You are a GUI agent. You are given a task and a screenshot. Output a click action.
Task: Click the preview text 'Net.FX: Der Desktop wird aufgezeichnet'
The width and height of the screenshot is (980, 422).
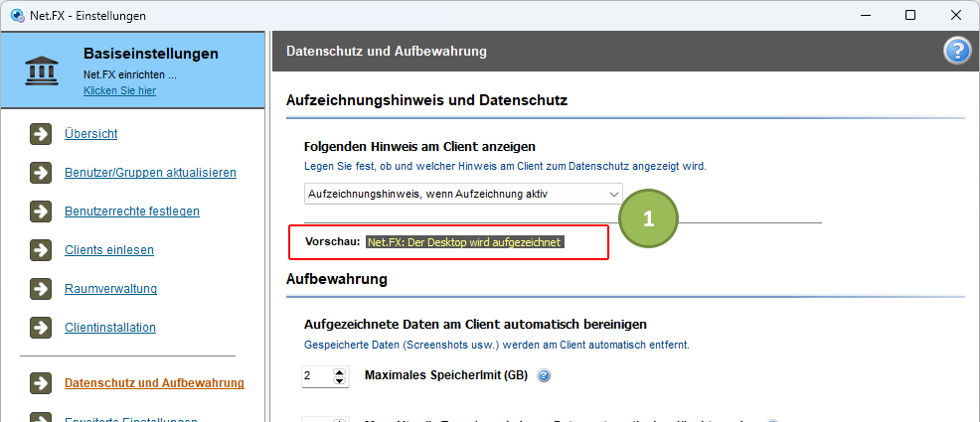pyautogui.click(x=465, y=242)
